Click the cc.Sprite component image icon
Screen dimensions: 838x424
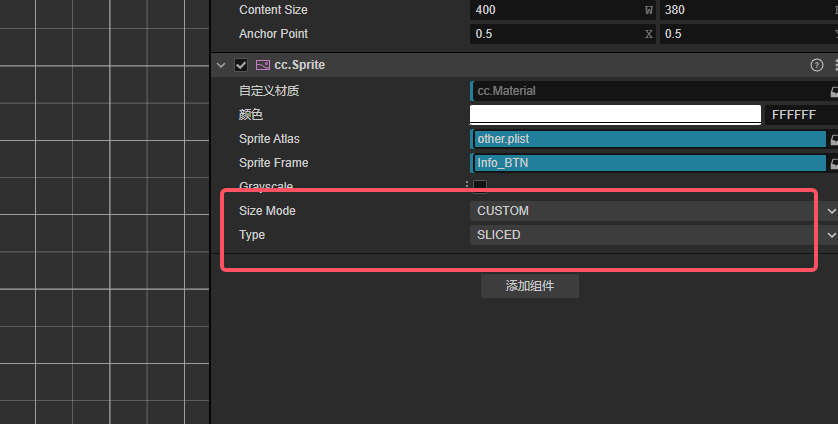point(263,65)
